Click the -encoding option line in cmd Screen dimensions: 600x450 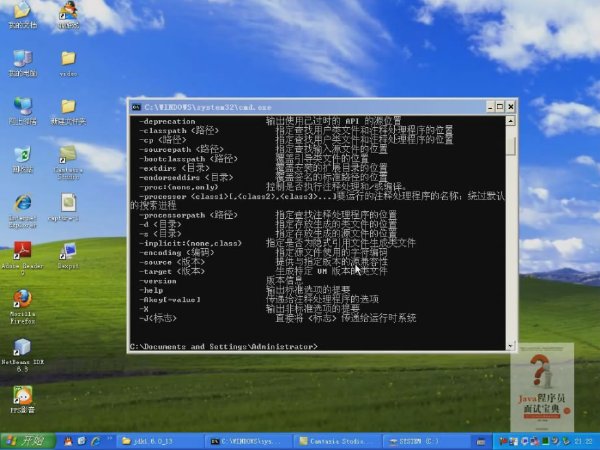click(263, 253)
